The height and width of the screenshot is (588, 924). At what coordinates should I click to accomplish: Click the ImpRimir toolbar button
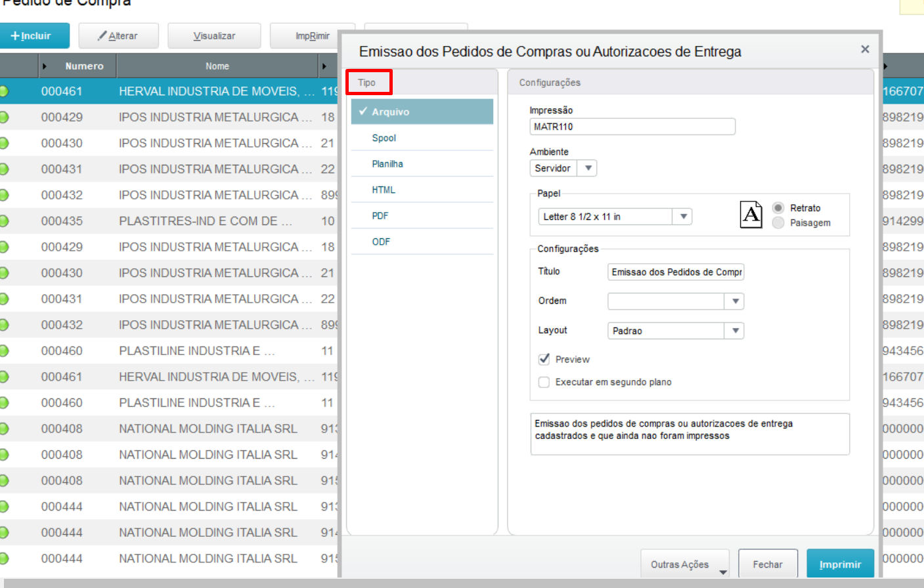pos(304,36)
